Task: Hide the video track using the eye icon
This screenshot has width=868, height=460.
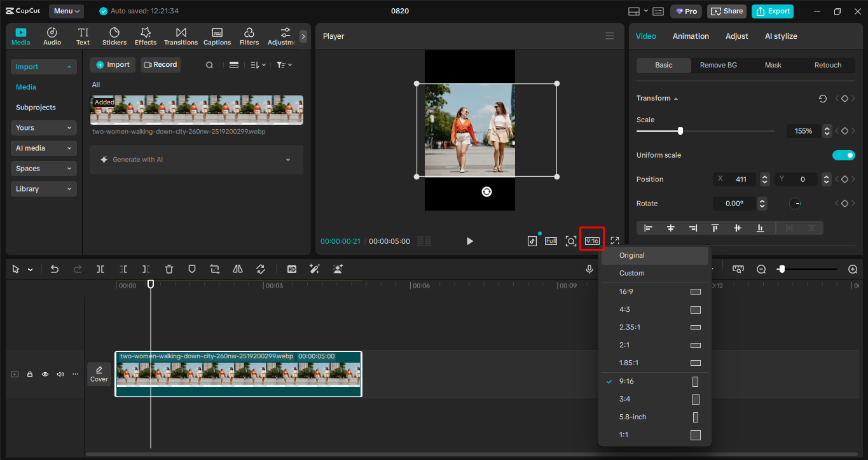Action: tap(45, 374)
